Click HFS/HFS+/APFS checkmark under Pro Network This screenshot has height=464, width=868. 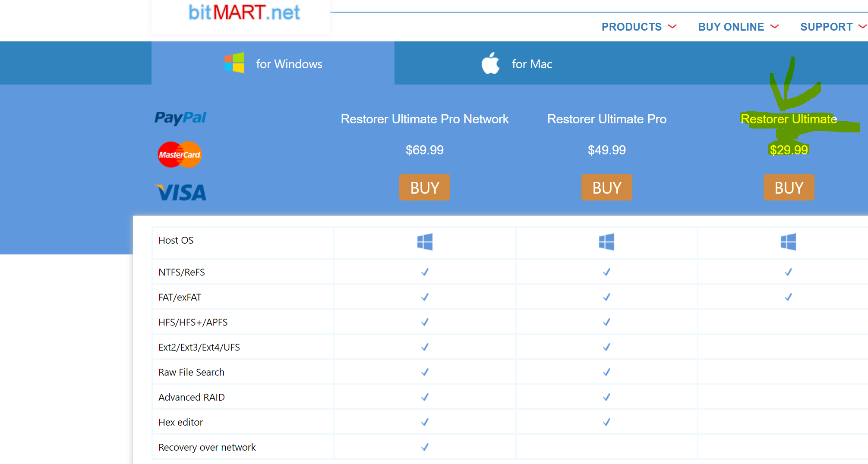click(x=425, y=322)
